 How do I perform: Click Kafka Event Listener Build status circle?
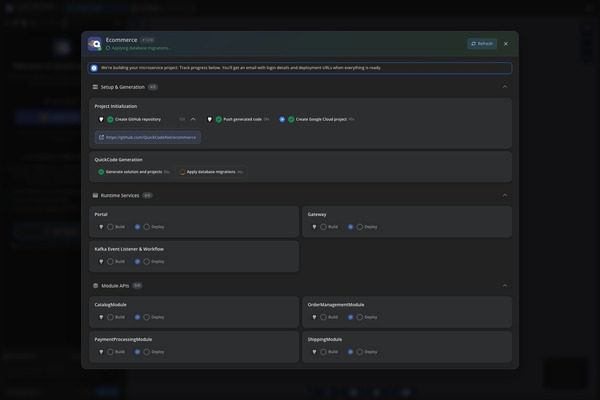tap(110, 262)
